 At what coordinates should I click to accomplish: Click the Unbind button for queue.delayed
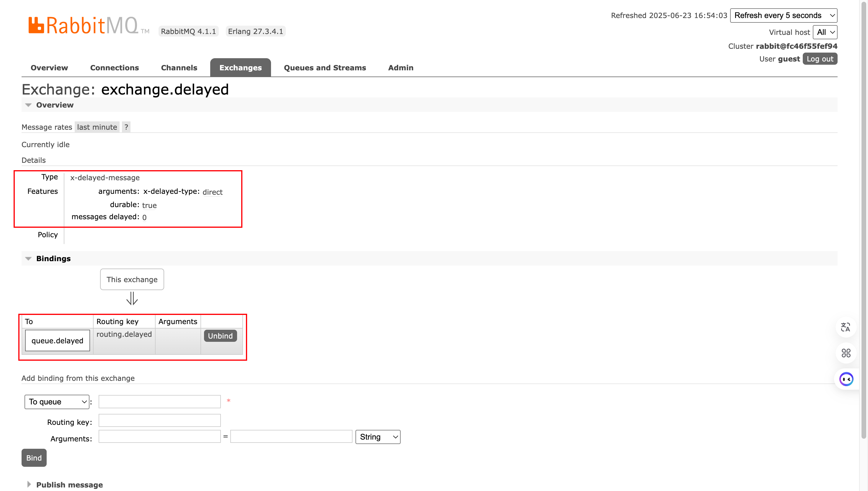click(220, 336)
